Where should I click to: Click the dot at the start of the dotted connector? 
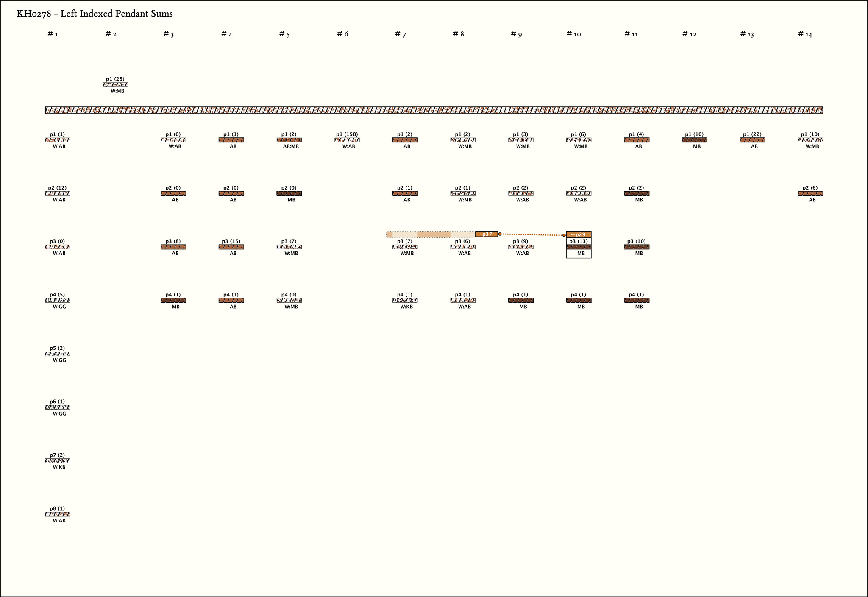pyautogui.click(x=500, y=234)
